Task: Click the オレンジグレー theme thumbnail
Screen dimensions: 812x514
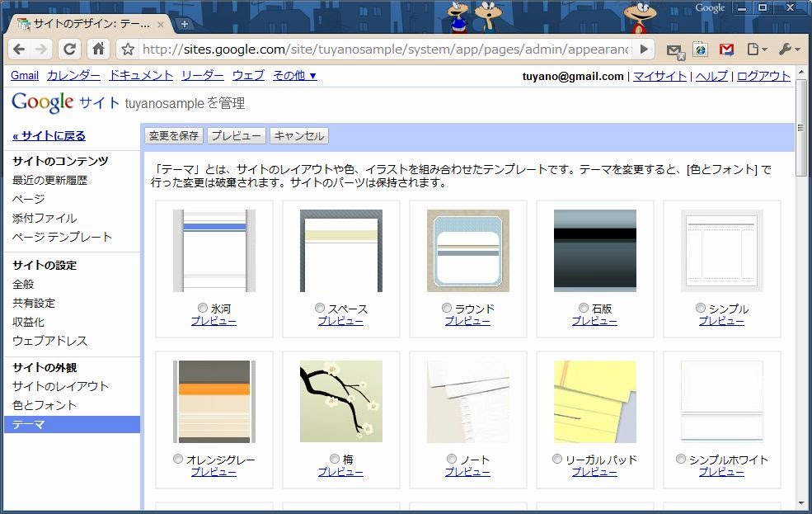Action: point(214,402)
